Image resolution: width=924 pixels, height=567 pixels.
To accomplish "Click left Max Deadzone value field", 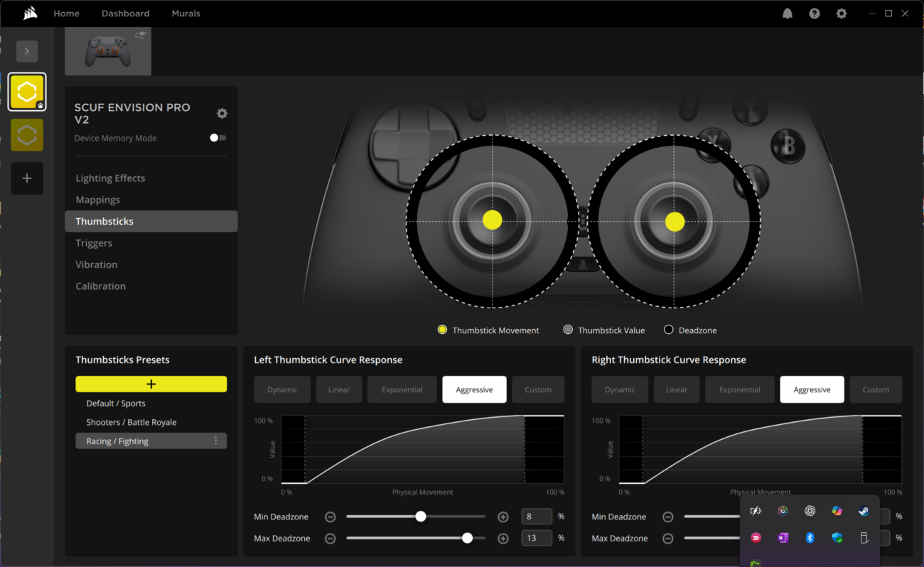I will tap(537, 538).
